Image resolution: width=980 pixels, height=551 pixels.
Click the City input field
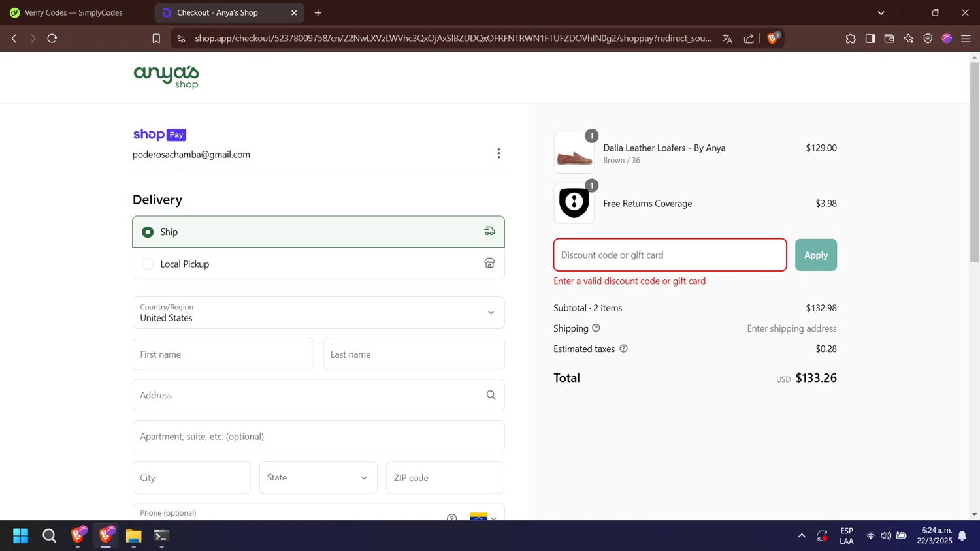click(191, 477)
